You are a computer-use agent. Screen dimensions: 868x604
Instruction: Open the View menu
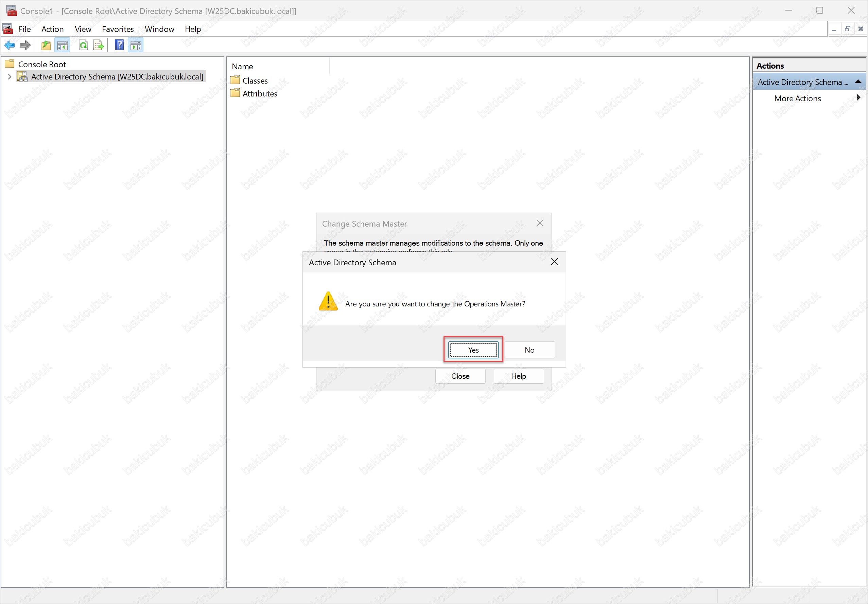click(83, 29)
